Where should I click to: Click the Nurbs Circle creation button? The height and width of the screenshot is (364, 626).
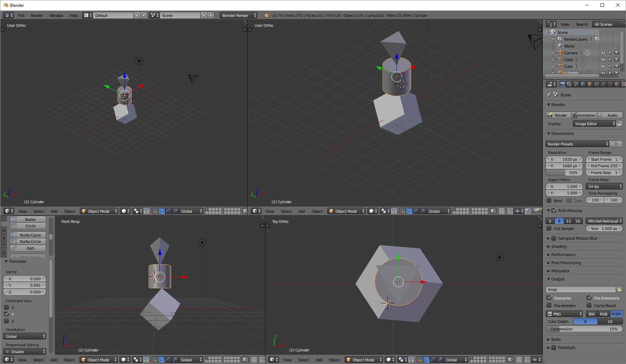point(28,242)
